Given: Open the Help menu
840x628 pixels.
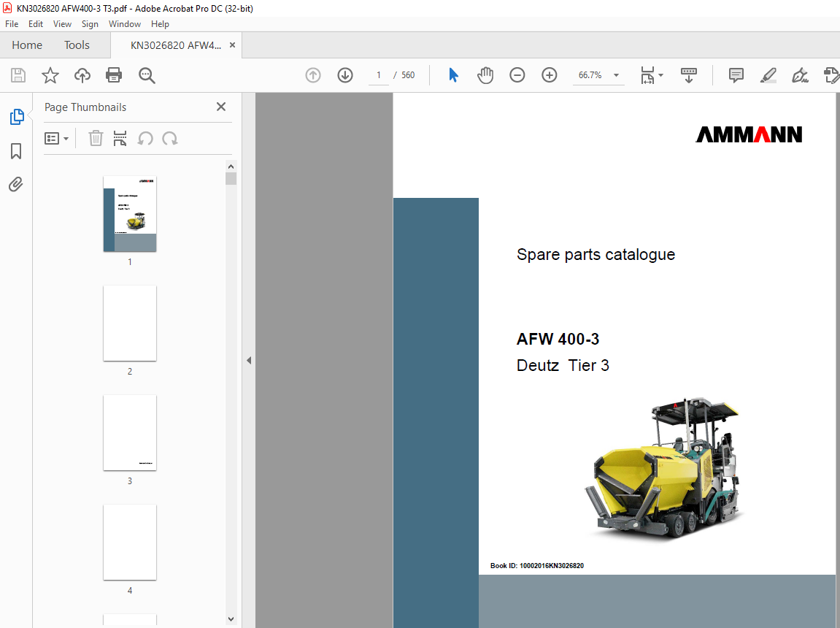Looking at the screenshot, I should (160, 24).
